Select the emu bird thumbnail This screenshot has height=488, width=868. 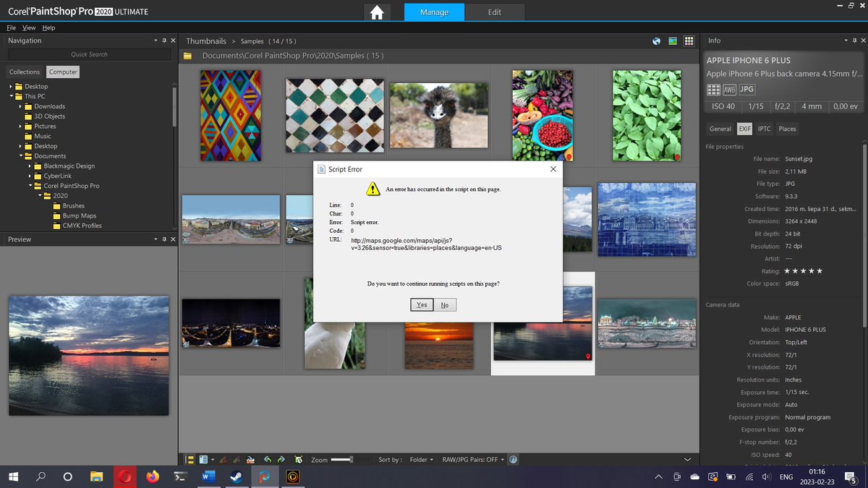pyautogui.click(x=439, y=116)
